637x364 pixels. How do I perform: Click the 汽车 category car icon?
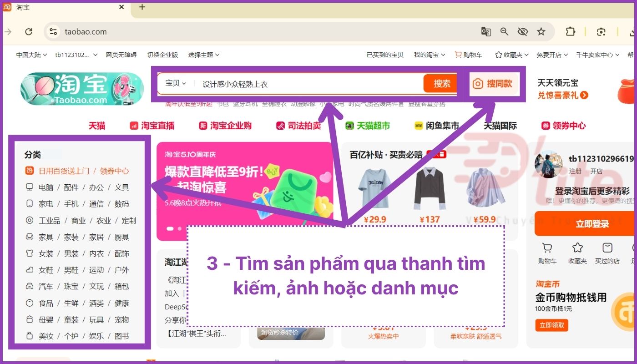[30, 286]
